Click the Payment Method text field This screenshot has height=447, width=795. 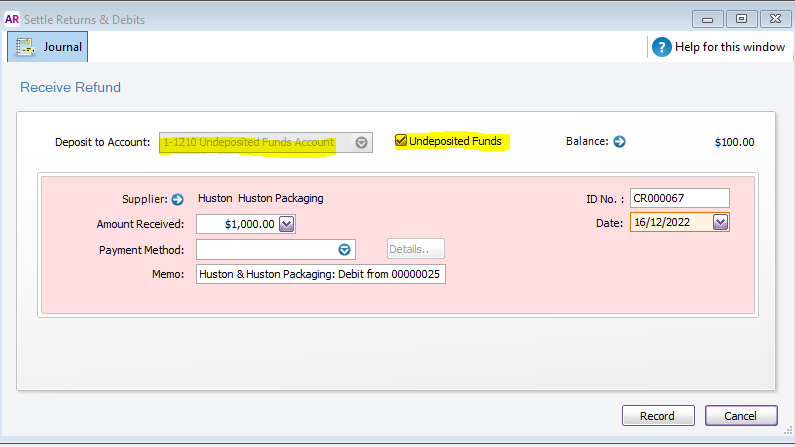(265, 249)
